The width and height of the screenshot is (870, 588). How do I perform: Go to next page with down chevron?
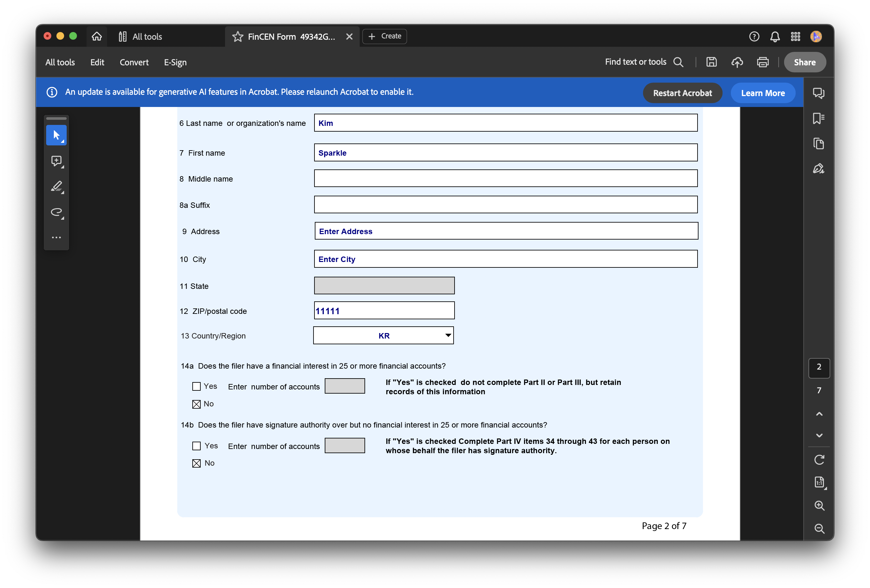(819, 435)
